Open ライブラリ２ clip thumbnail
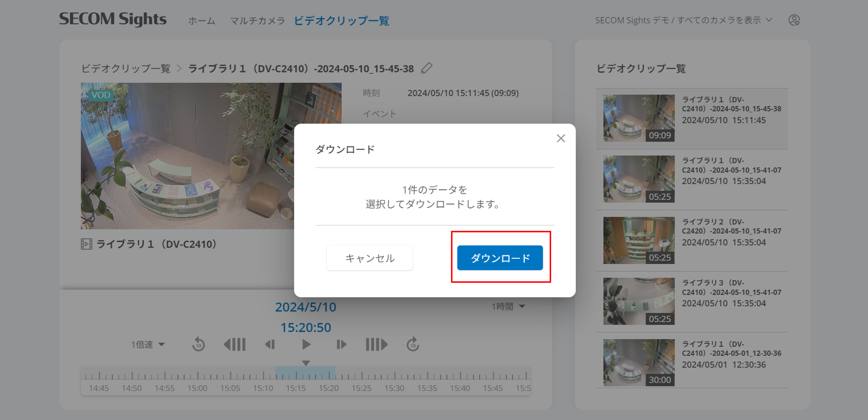The image size is (868, 420). pos(639,240)
